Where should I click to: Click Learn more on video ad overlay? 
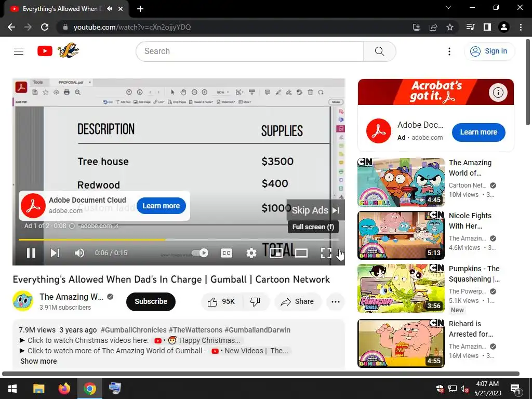161,206
